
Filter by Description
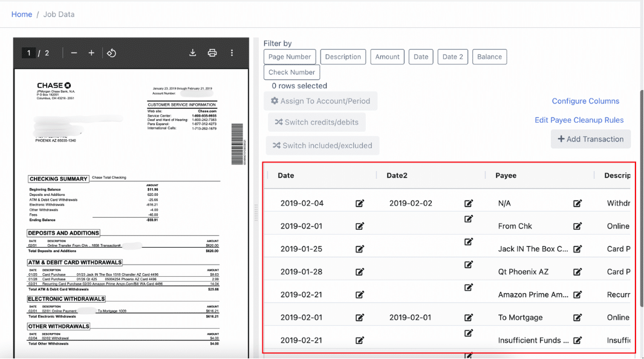(x=343, y=57)
